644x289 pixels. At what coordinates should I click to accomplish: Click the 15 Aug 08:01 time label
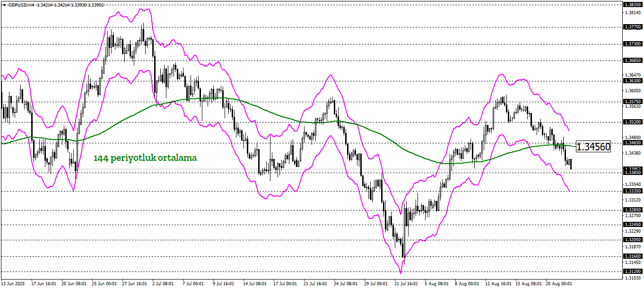pyautogui.click(x=528, y=284)
